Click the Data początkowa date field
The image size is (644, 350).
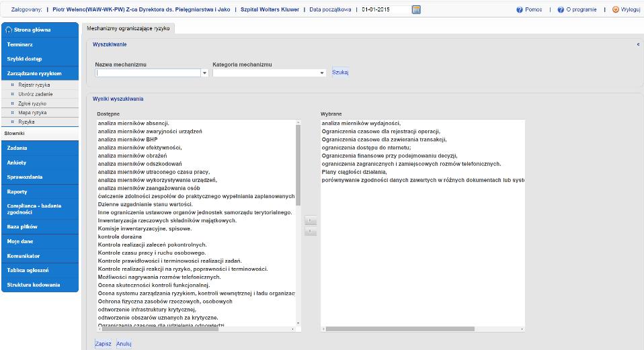(385, 9)
